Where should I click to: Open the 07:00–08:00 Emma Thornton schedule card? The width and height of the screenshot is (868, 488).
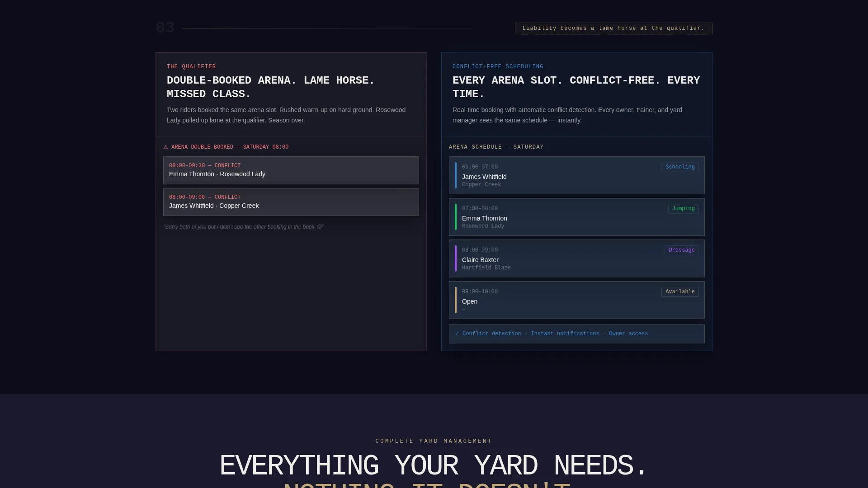[x=576, y=217]
